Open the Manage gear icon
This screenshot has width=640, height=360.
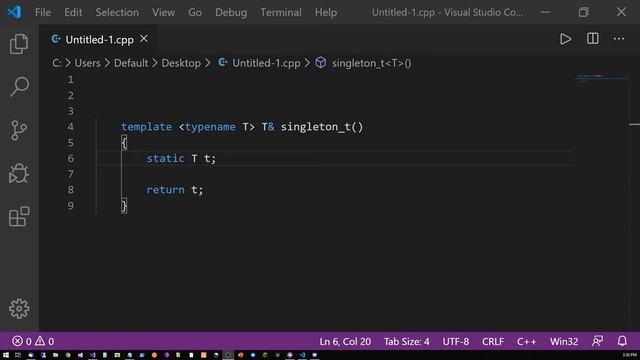coord(19,309)
